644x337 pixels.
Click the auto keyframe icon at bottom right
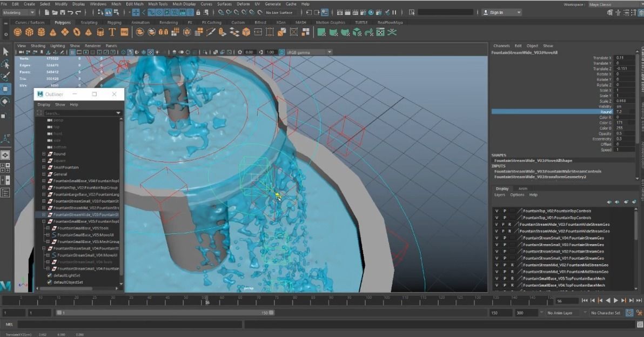click(x=629, y=313)
